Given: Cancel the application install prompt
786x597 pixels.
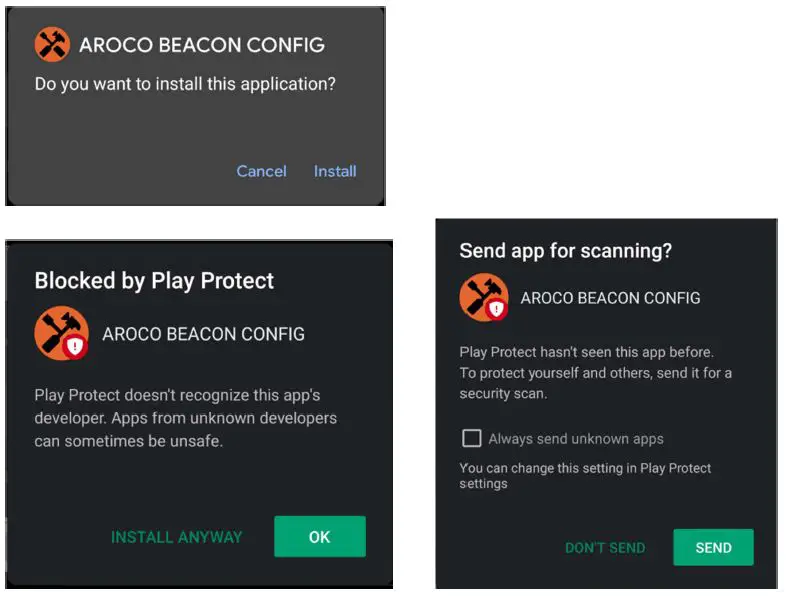Looking at the screenshot, I should pyautogui.click(x=261, y=171).
